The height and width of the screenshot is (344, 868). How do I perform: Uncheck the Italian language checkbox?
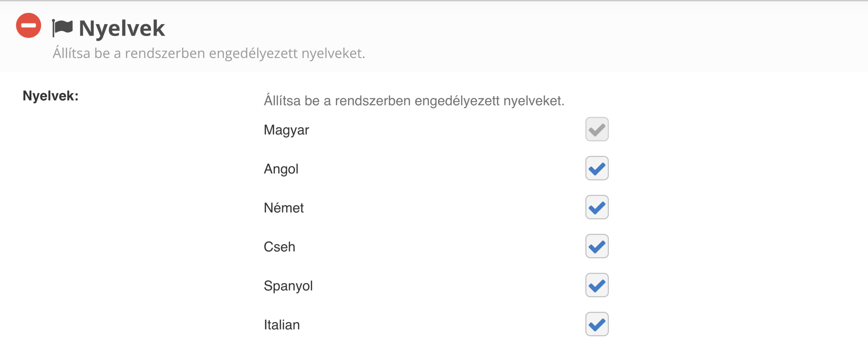click(x=597, y=324)
